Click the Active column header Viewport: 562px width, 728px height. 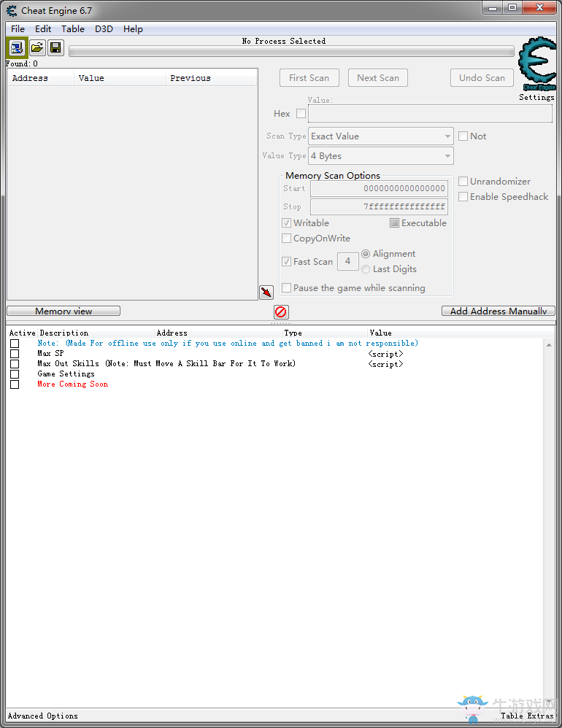(23, 333)
